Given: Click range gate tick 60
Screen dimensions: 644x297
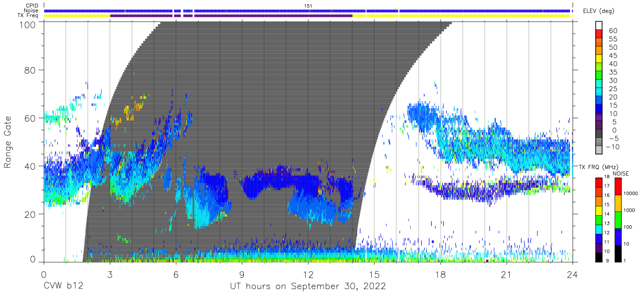Looking at the screenshot, I should click(30, 118).
